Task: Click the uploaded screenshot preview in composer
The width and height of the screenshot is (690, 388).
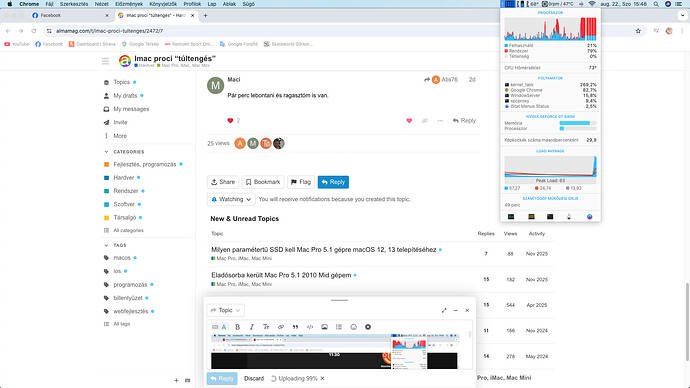Action: click(x=334, y=351)
